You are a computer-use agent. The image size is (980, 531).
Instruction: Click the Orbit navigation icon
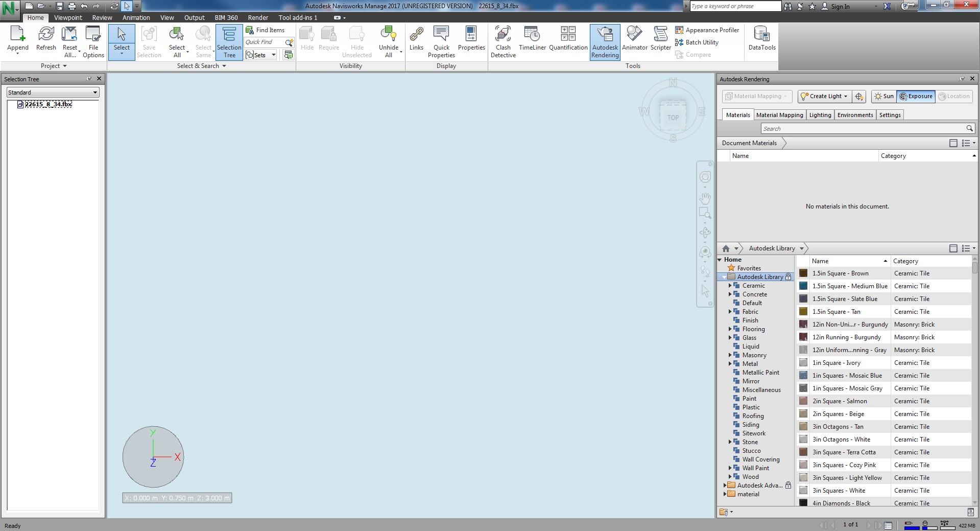pyautogui.click(x=705, y=233)
